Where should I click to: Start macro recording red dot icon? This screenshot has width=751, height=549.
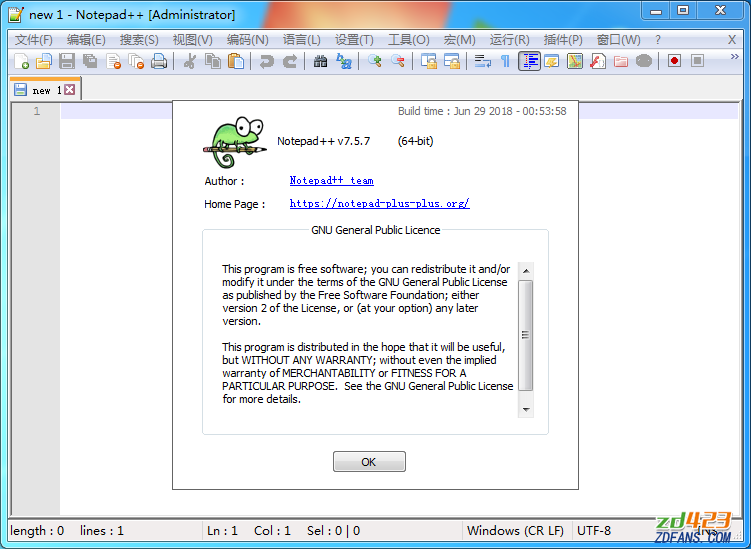(x=674, y=61)
